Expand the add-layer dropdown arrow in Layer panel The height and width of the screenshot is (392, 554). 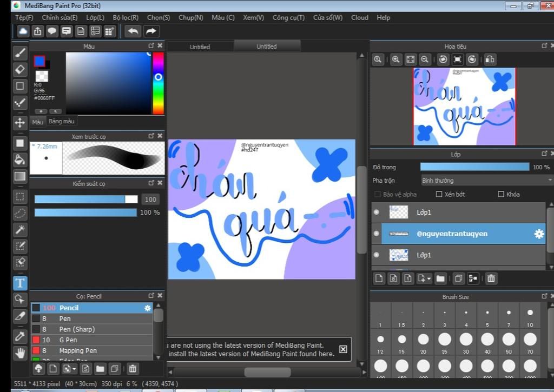coord(428,278)
